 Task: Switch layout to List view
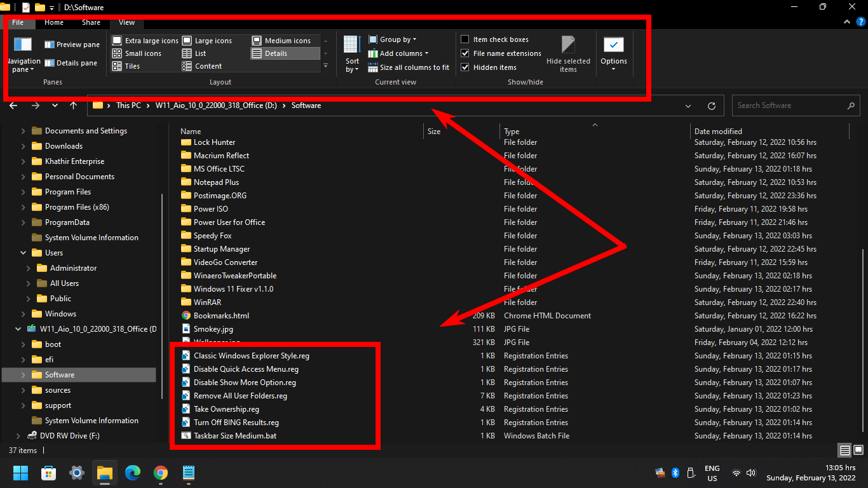click(194, 53)
